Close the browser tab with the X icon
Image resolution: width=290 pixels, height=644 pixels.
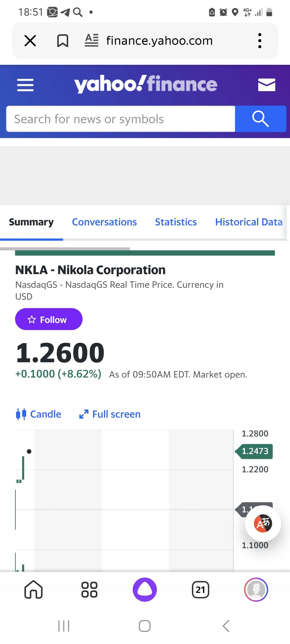pos(30,41)
